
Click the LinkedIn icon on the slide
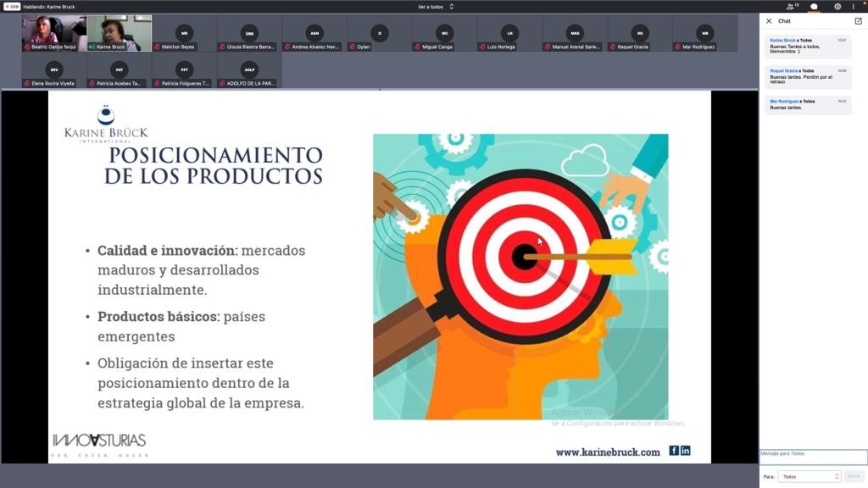pyautogui.click(x=685, y=451)
